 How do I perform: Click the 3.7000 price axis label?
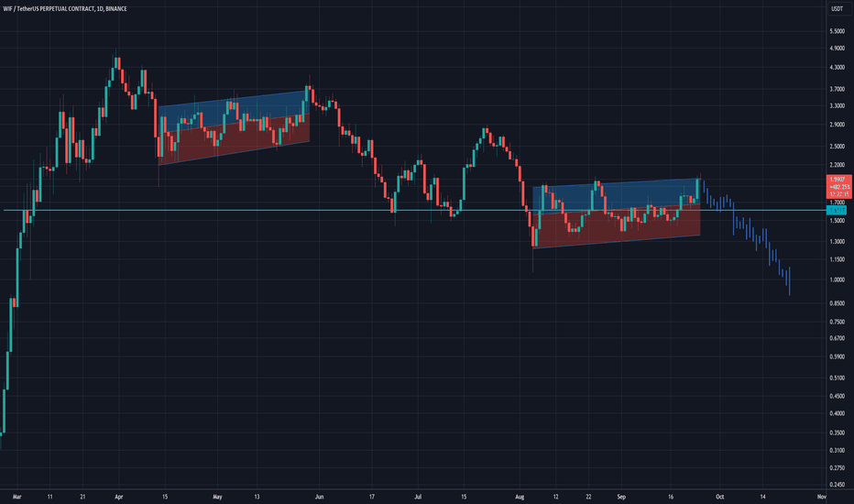click(x=837, y=89)
